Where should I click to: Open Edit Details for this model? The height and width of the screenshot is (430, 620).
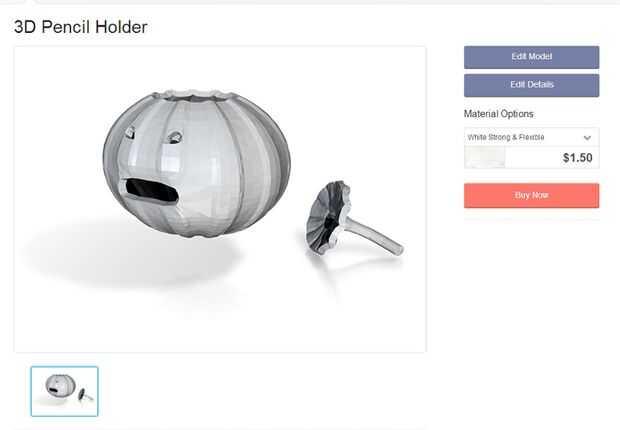click(x=531, y=85)
